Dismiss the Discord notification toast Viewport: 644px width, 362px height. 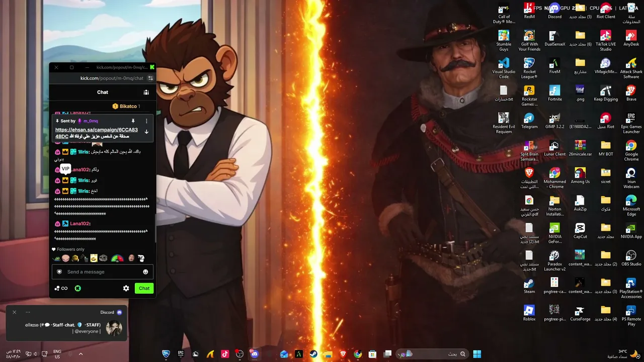[14, 312]
